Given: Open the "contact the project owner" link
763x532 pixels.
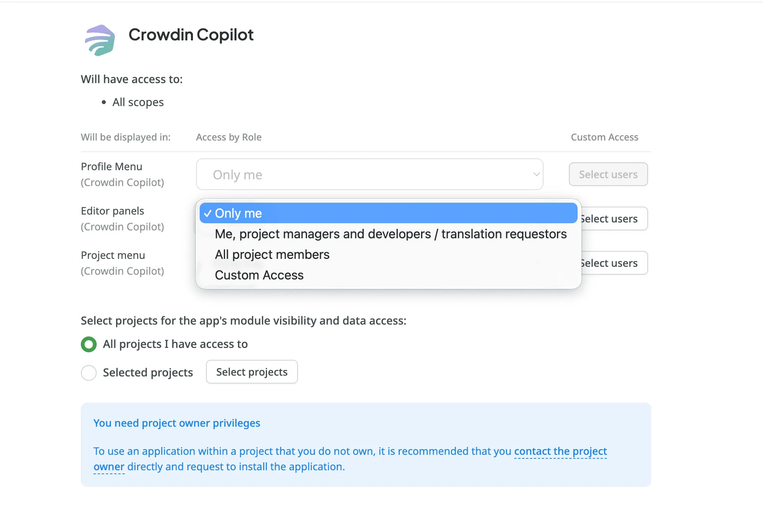Looking at the screenshot, I should (560, 451).
